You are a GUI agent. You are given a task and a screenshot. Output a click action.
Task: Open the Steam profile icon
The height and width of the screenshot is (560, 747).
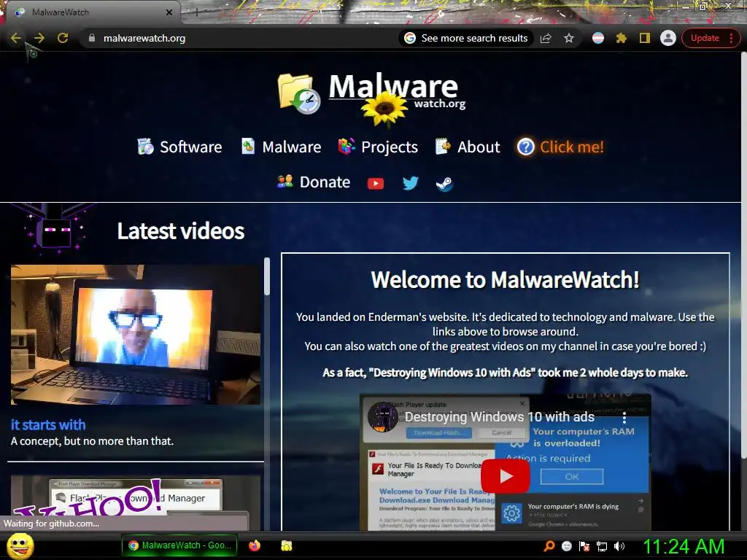(x=444, y=183)
